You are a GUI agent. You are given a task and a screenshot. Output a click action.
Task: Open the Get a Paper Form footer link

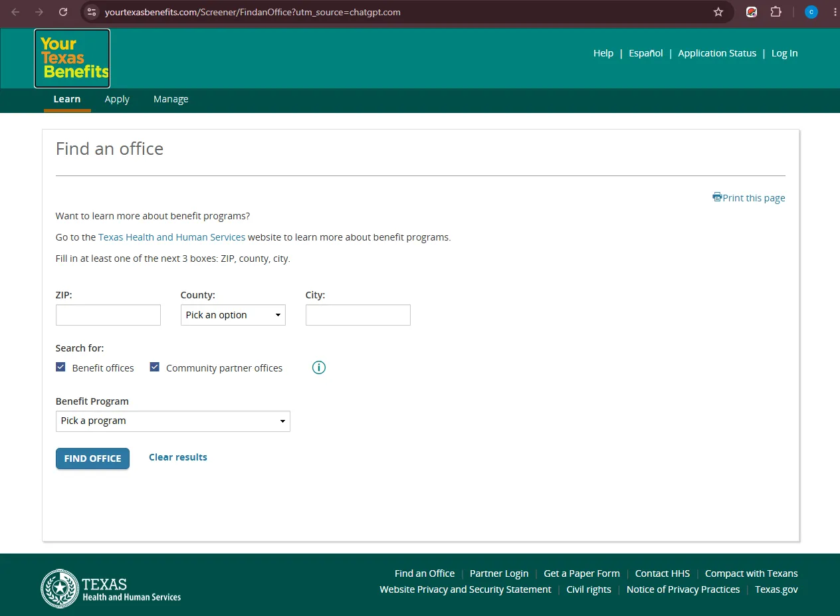coord(581,573)
